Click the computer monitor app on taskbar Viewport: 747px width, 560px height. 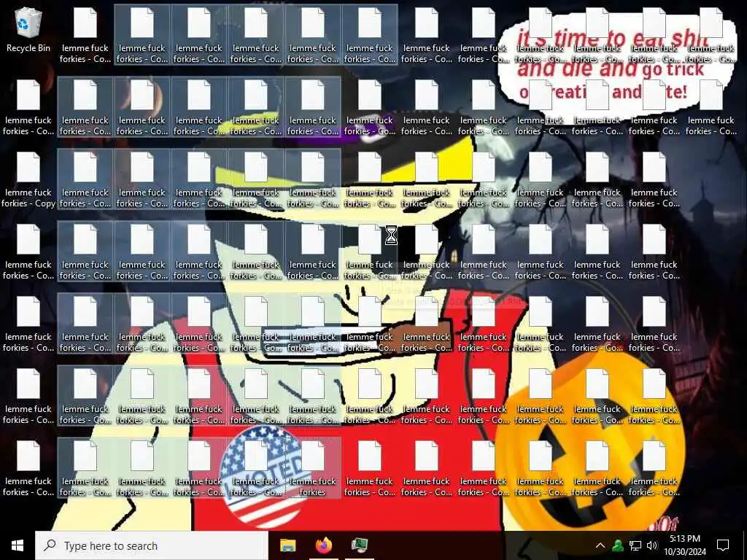(360, 545)
